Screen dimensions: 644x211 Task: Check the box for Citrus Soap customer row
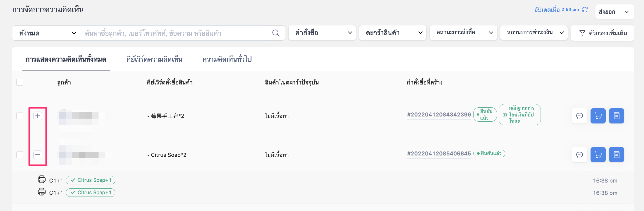[x=20, y=155]
